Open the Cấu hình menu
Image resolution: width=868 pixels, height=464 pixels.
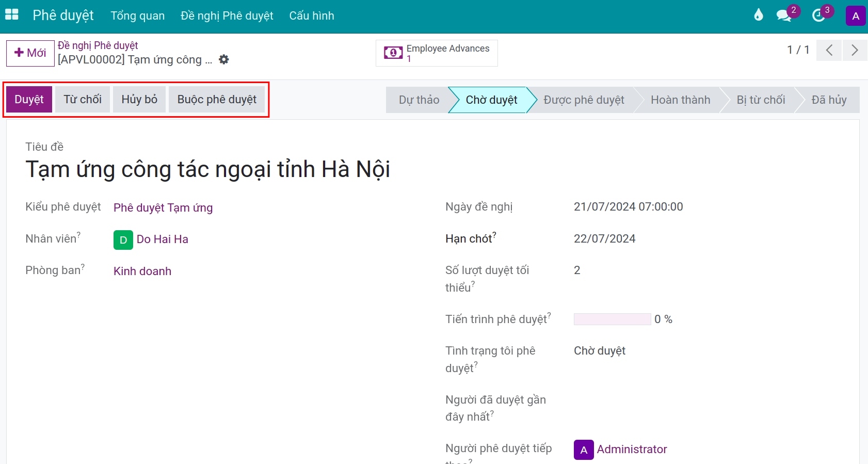click(x=312, y=16)
